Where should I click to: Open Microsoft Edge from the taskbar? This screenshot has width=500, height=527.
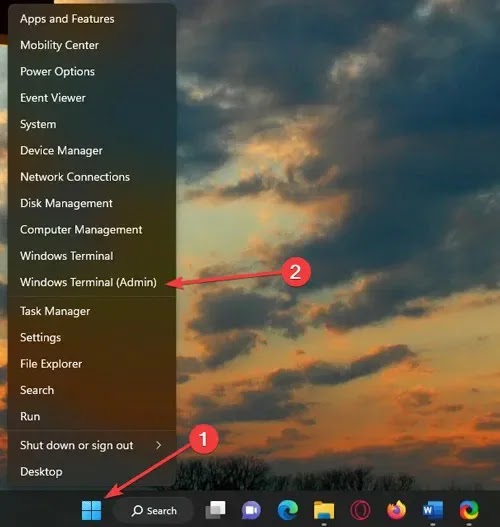(x=288, y=510)
